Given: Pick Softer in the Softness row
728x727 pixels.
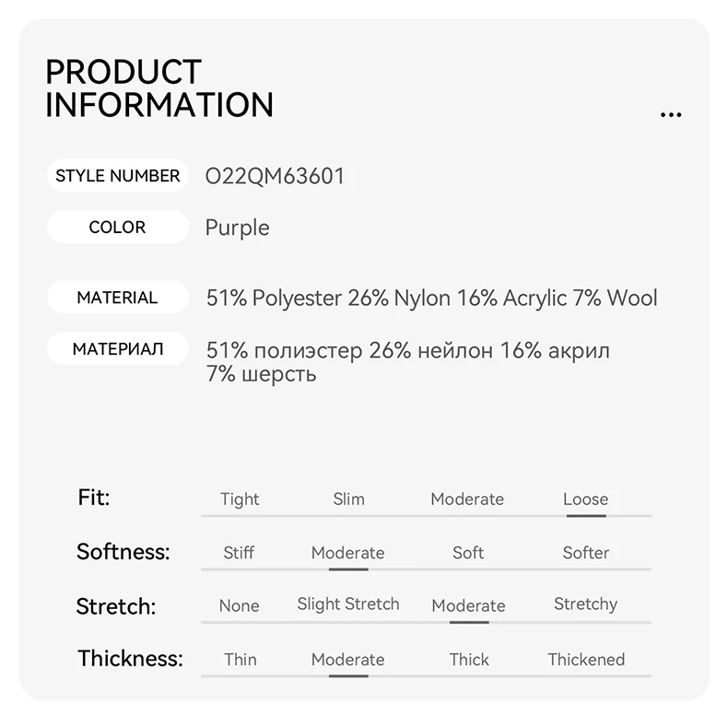Looking at the screenshot, I should [585, 553].
